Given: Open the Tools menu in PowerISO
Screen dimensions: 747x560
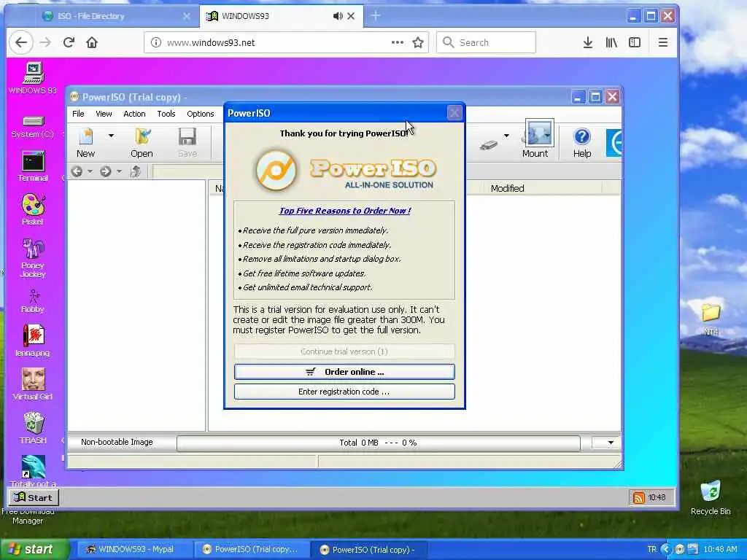Looking at the screenshot, I should 166,114.
